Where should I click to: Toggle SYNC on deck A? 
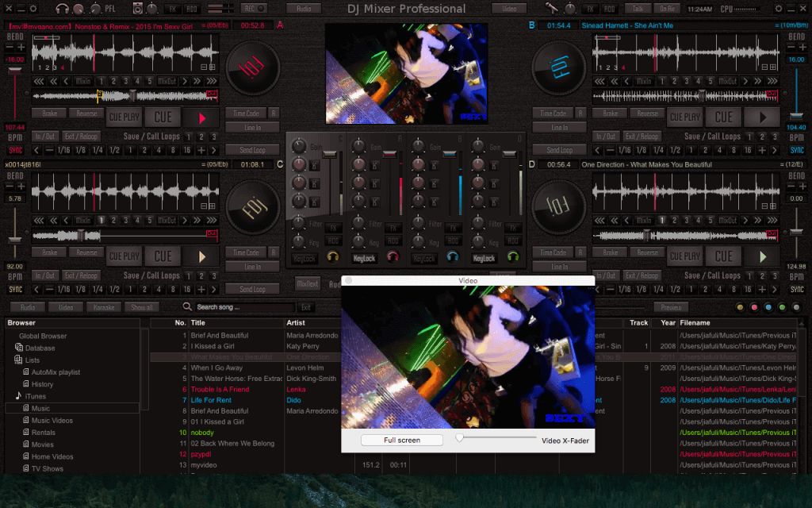[16, 150]
